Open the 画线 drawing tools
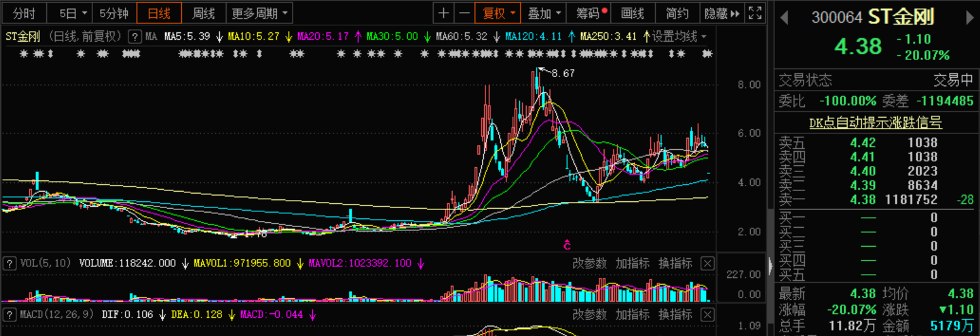 click(x=632, y=13)
